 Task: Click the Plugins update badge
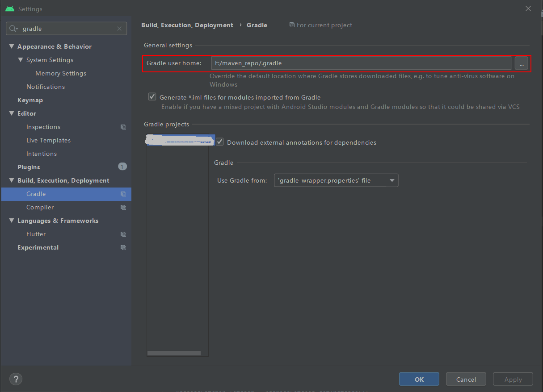[122, 167]
